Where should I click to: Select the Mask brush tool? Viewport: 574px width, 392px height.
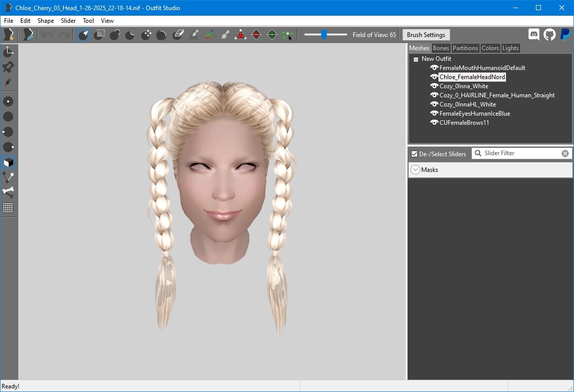pyautogui.click(x=99, y=35)
